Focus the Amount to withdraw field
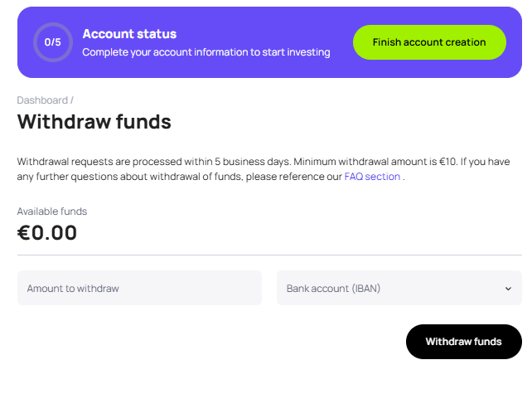The width and height of the screenshot is (532, 394). pyautogui.click(x=139, y=288)
